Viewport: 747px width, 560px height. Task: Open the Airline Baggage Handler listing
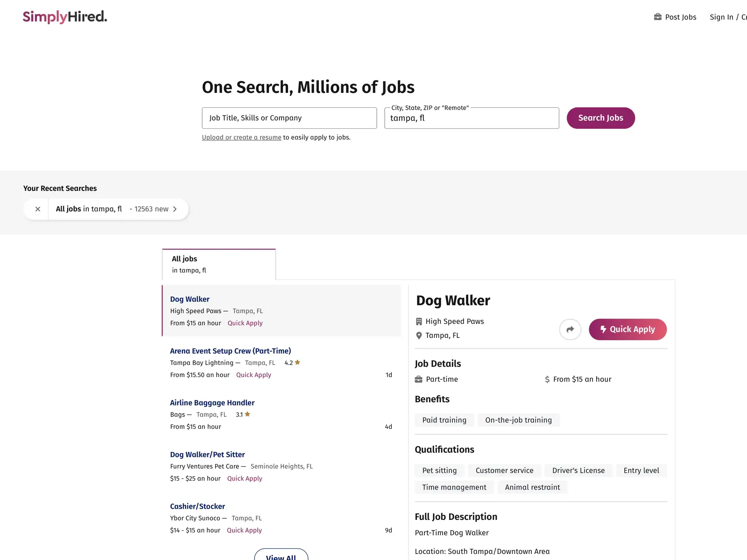point(212,403)
